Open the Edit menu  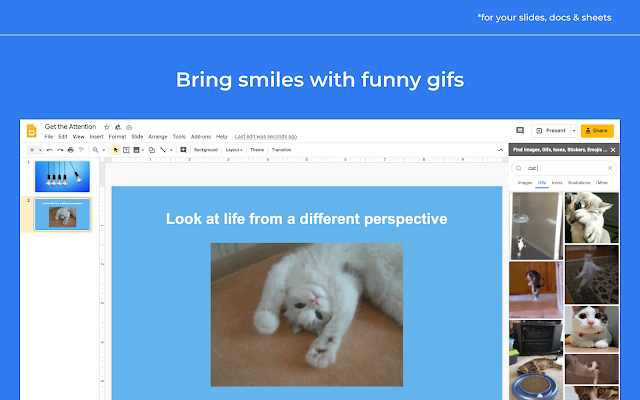(x=63, y=137)
